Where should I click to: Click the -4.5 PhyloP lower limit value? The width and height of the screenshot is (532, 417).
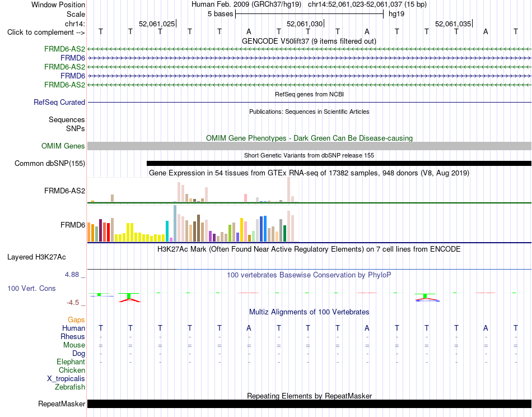coord(73,303)
